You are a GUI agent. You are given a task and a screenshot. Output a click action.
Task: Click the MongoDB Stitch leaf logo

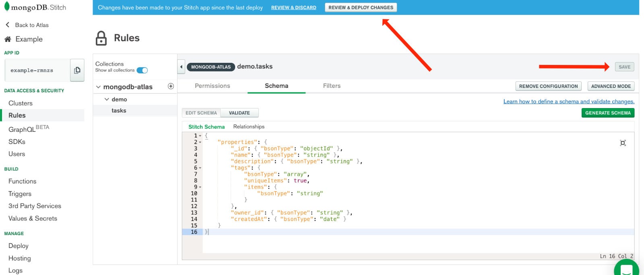point(7,7)
